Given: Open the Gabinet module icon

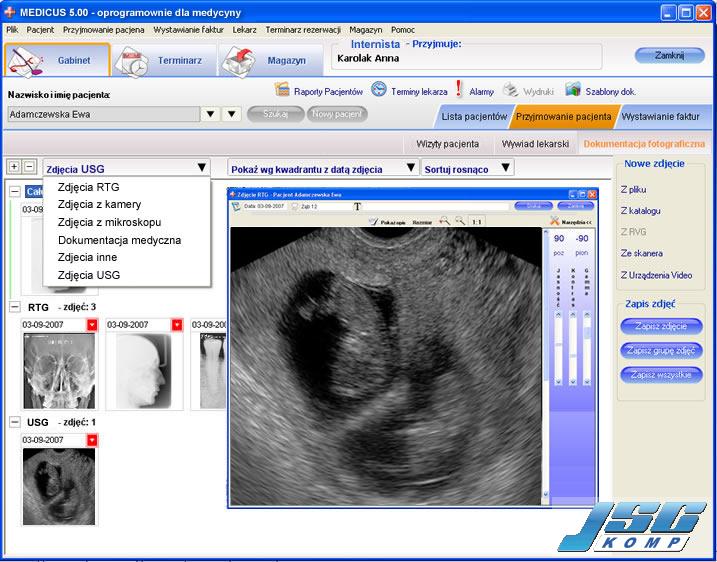Looking at the screenshot, I should pos(26,61).
